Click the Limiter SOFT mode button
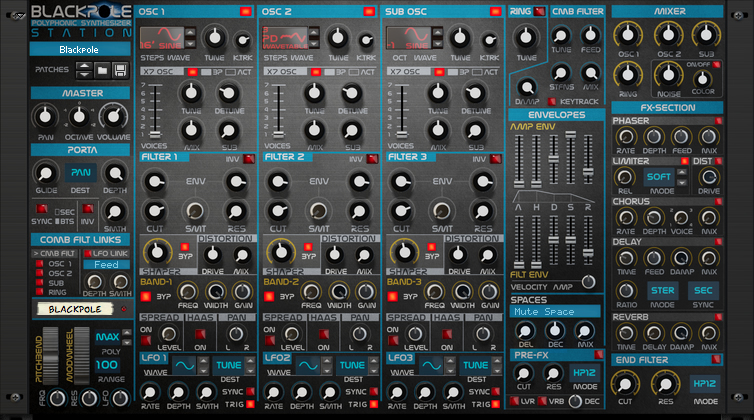754x420 pixels. coord(659,177)
